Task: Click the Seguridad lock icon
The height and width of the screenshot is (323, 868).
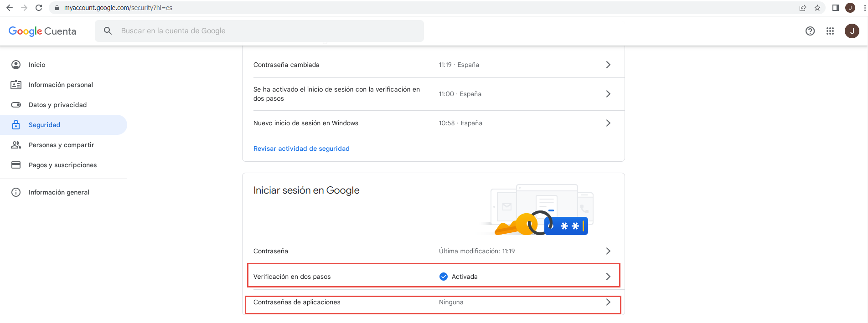Action: 16,125
